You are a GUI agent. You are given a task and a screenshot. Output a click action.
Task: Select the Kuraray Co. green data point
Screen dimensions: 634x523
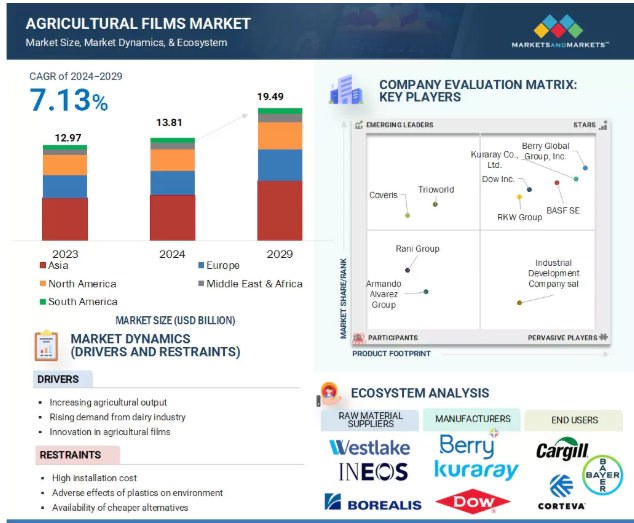pos(576,179)
